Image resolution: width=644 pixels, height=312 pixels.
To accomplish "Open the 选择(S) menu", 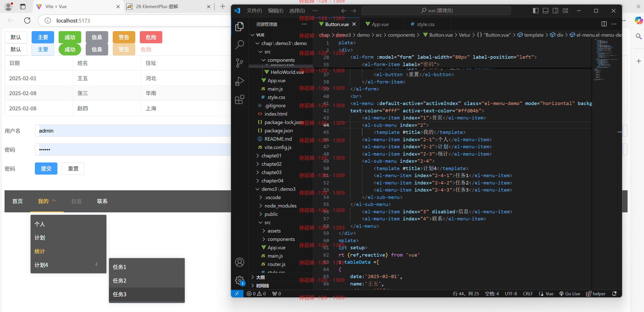I will click(297, 11).
